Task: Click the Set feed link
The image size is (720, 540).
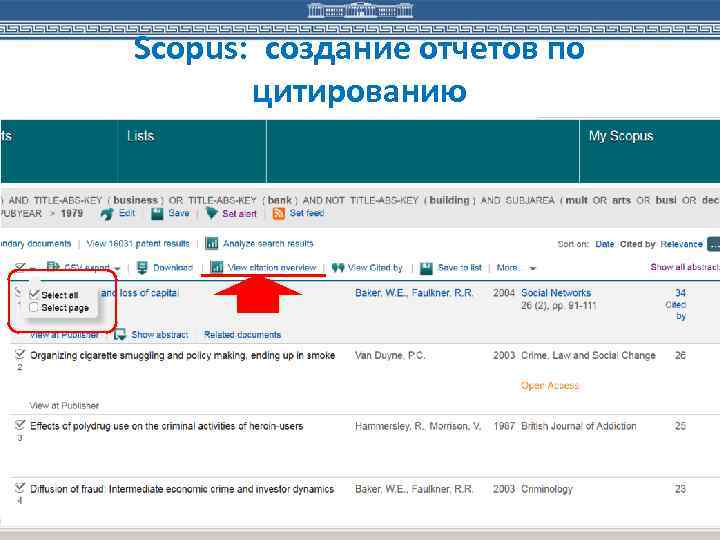Action: [x=307, y=213]
